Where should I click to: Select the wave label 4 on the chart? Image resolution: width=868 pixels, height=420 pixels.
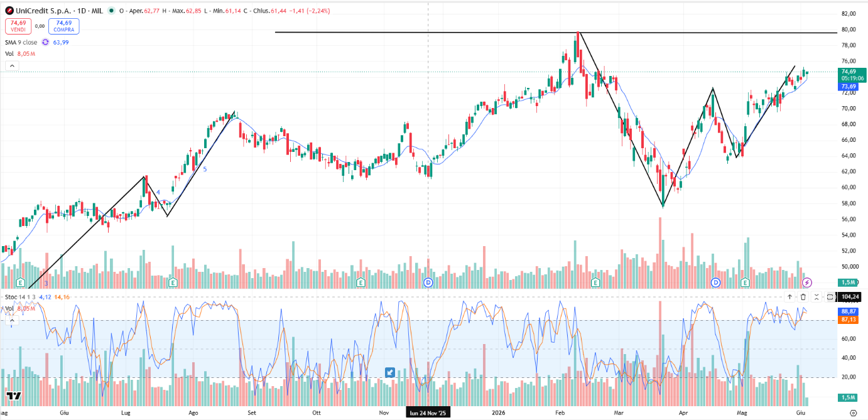158,192
